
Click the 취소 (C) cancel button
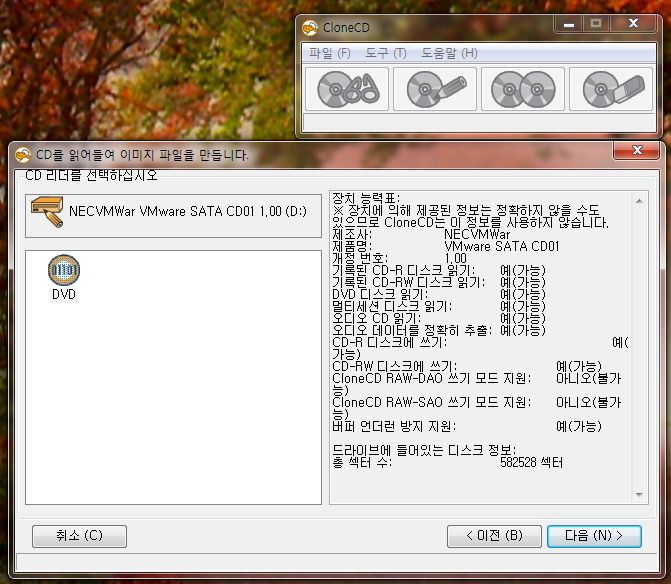coord(79,536)
